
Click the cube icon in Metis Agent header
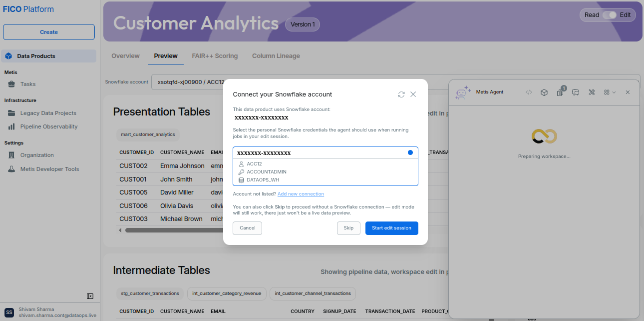coord(544,92)
